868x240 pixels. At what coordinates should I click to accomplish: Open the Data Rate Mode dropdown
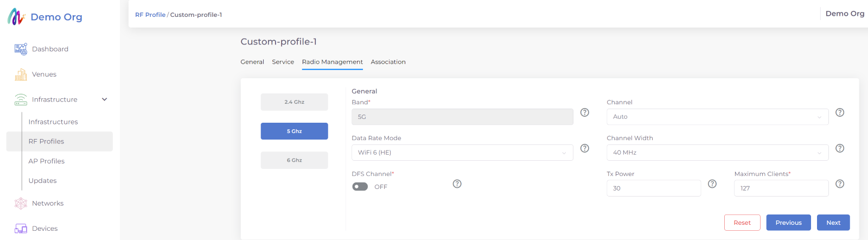pyautogui.click(x=462, y=153)
